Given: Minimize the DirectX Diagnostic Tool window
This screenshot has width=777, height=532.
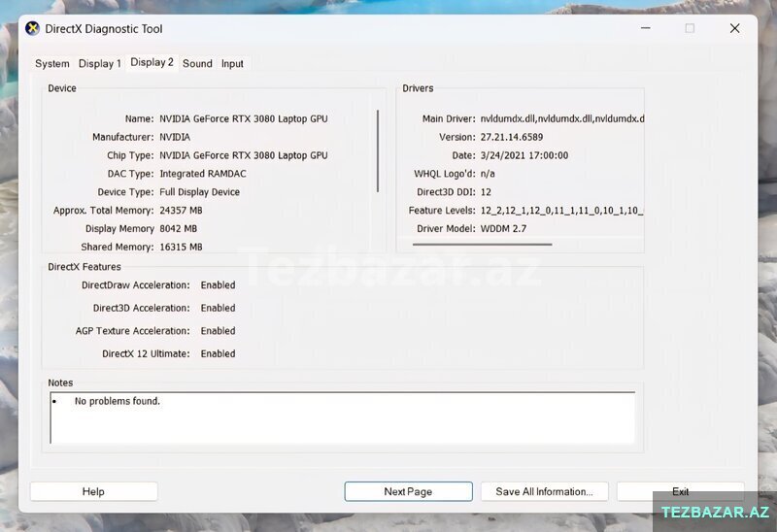Looking at the screenshot, I should pos(644,29).
